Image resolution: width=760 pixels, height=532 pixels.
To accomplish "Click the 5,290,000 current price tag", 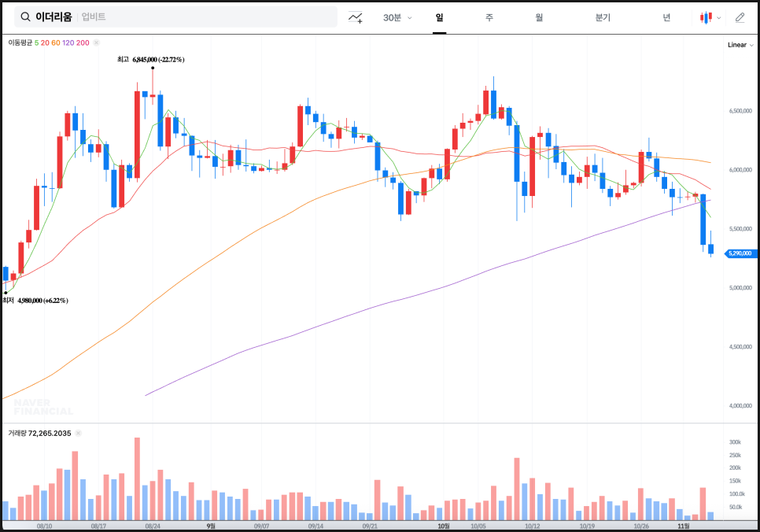I will [x=740, y=253].
